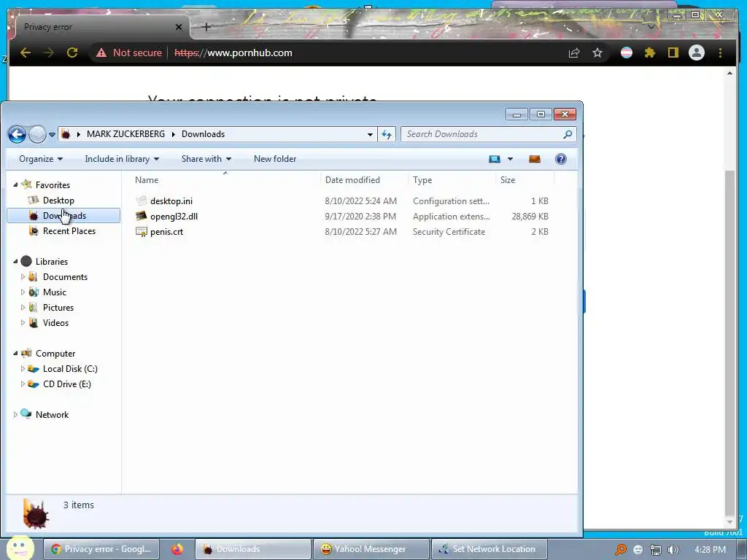Image resolution: width=747 pixels, height=560 pixels.
Task: Open Explorer help
Action: point(561,159)
